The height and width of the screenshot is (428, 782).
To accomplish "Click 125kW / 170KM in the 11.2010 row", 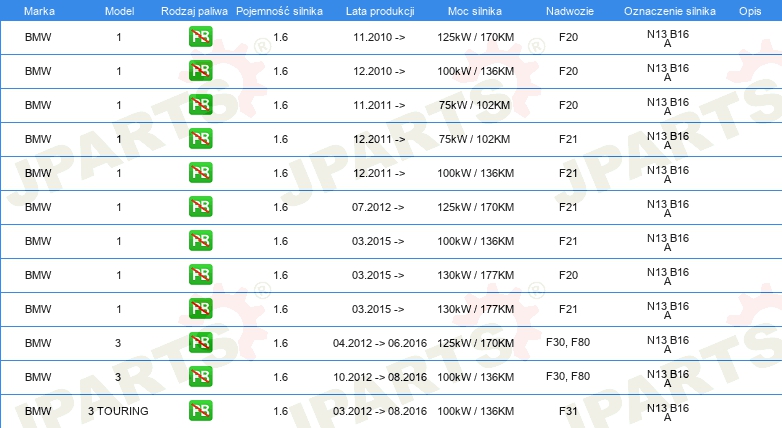I will coord(475,37).
